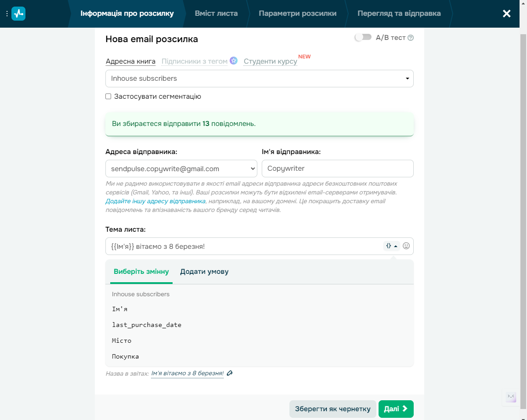Click the "Додайте іншу адресу відправника" link
527x420 pixels.
(x=155, y=201)
